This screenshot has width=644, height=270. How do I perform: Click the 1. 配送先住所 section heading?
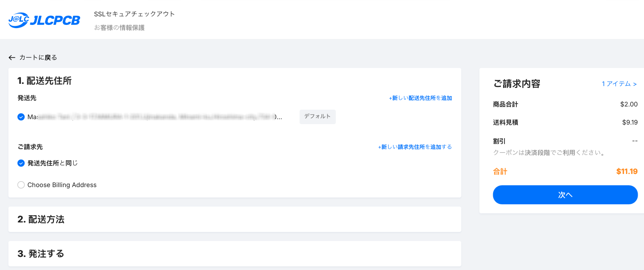(x=44, y=81)
